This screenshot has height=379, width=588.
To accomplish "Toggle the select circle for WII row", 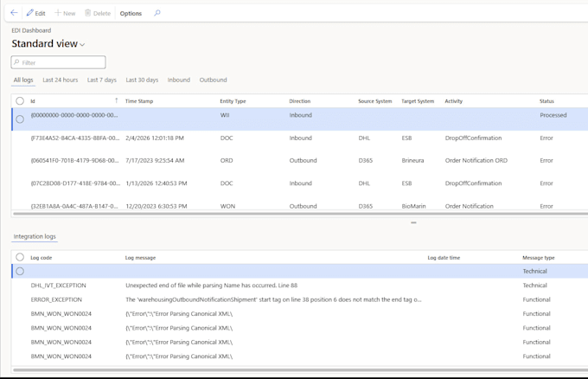I will click(20, 119).
